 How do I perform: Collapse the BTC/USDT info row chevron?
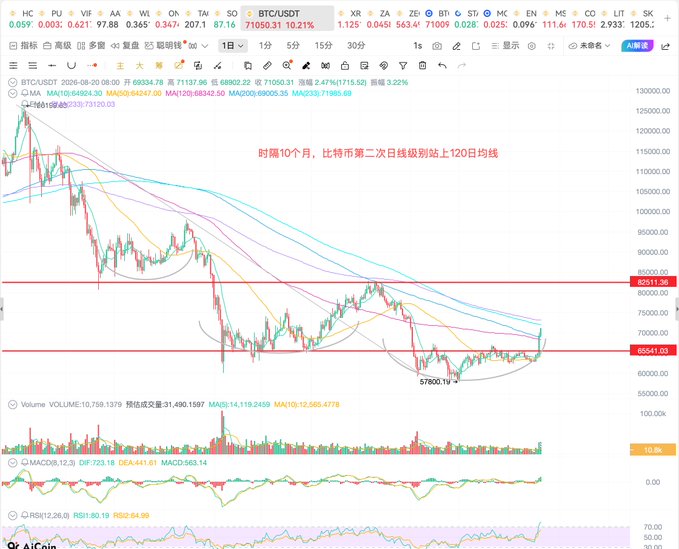(x=13, y=82)
